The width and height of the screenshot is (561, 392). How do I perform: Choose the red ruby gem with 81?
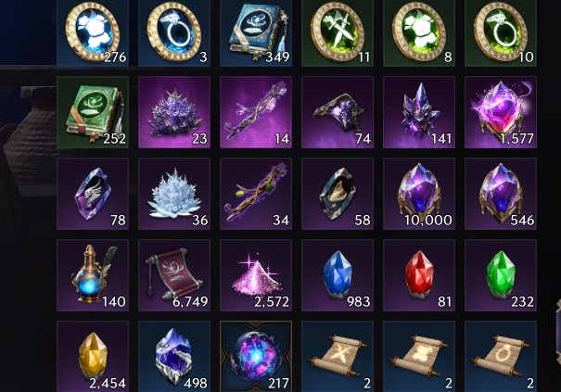[x=419, y=275]
